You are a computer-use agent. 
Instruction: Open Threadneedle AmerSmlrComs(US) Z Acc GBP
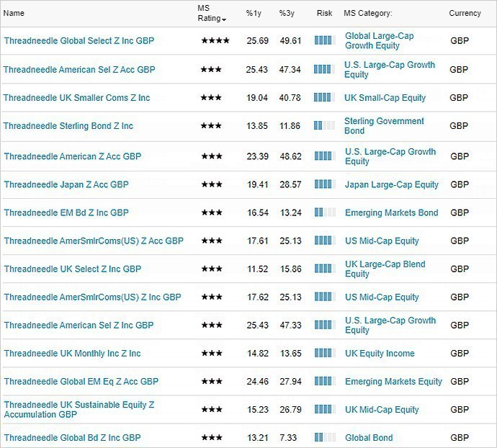click(x=94, y=241)
